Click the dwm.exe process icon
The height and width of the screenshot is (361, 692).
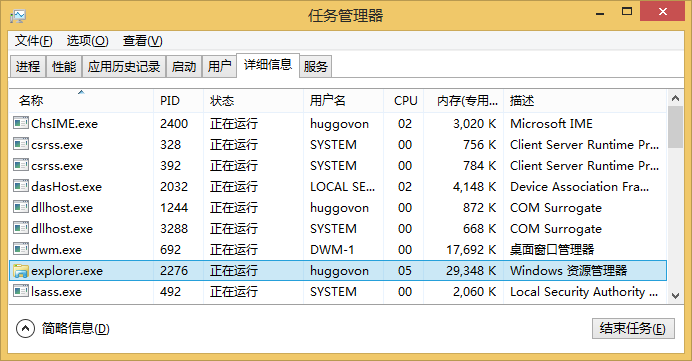point(21,249)
